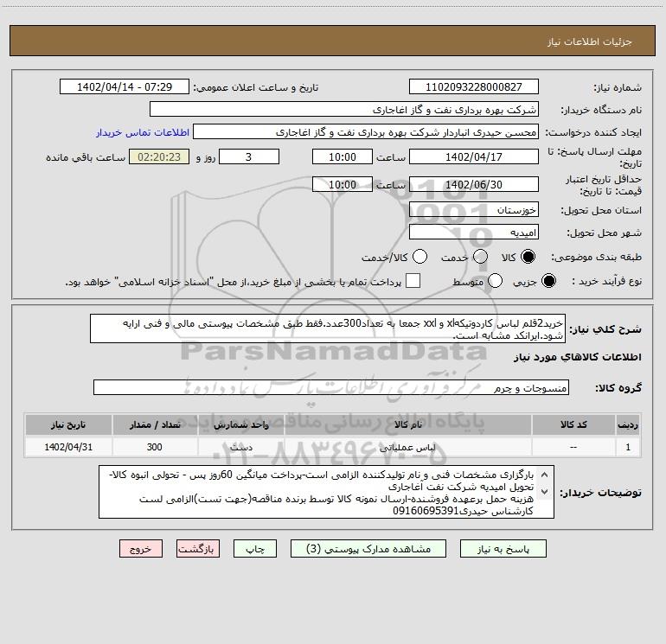Click the ردیف column header
The height and width of the screenshot is (644, 666).
(628, 424)
